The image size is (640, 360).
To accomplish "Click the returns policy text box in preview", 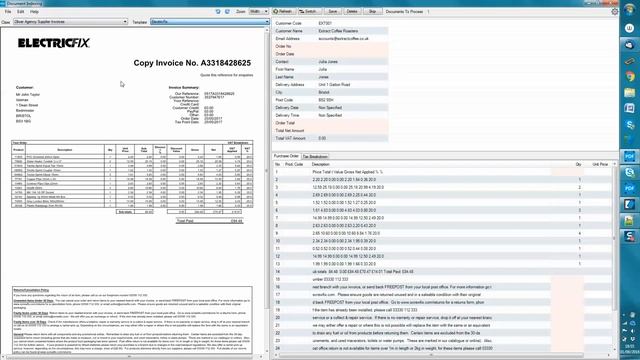I will pyautogui.click(x=132, y=320).
